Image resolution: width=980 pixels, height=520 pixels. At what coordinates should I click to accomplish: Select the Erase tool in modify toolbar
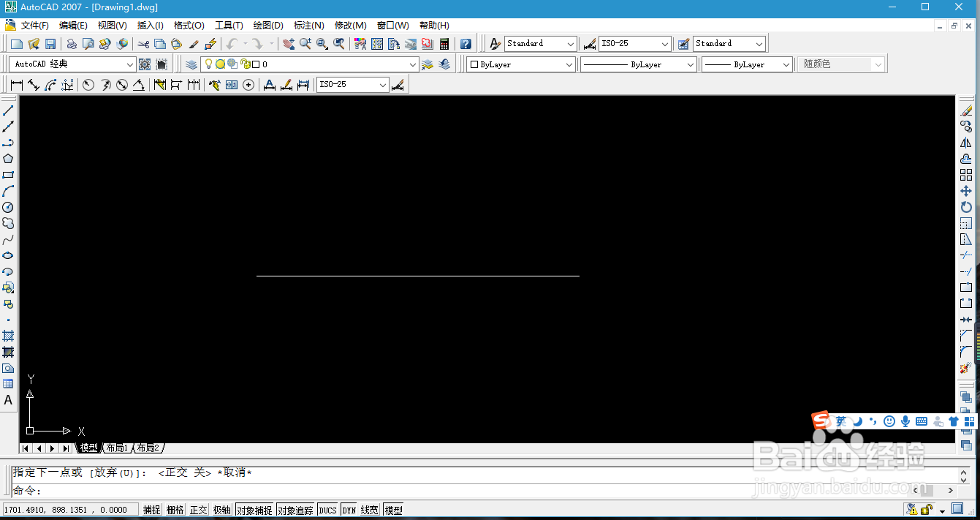tap(966, 110)
